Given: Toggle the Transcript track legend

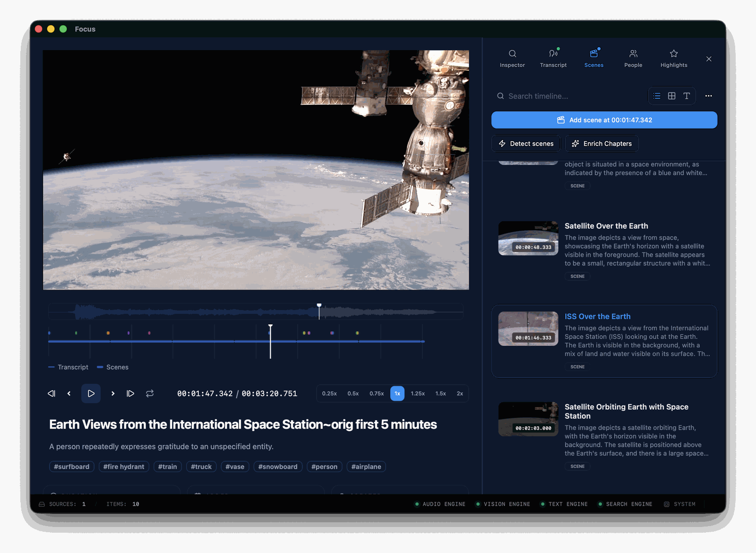Looking at the screenshot, I should [x=68, y=367].
